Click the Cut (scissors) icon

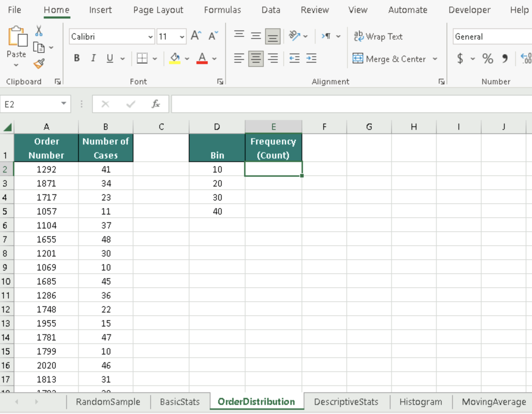(x=39, y=31)
